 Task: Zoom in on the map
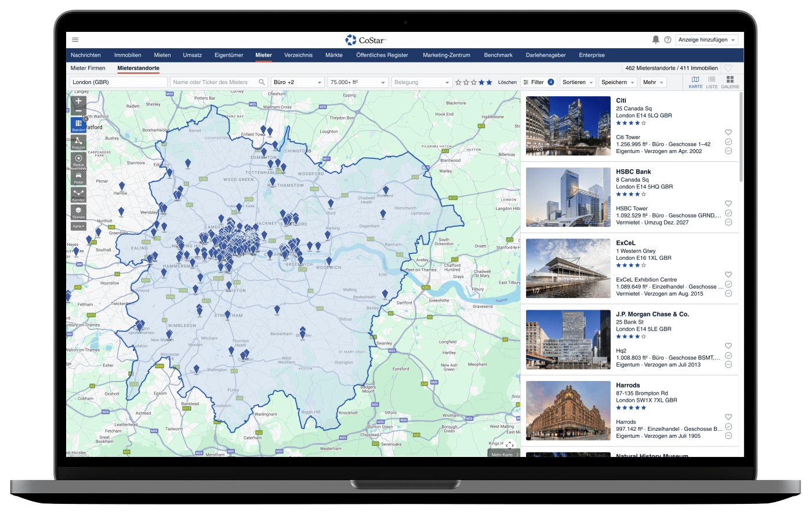[78, 101]
